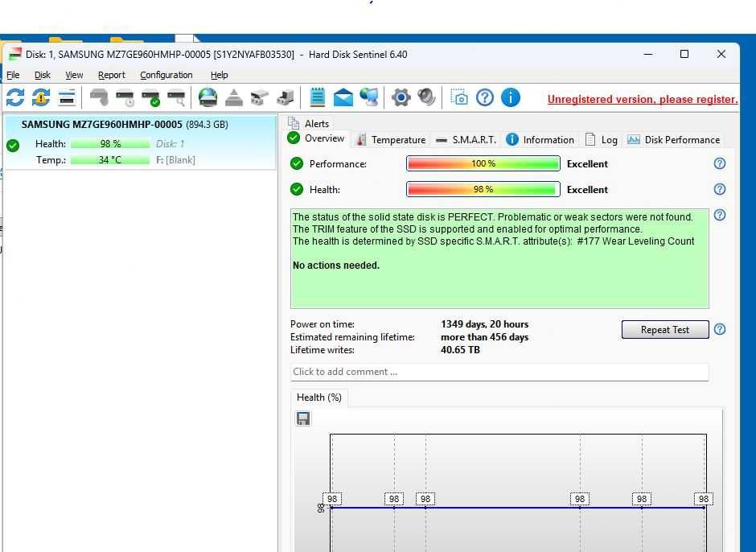Click the green check icon next to Performance
This screenshot has height=552, width=756.
pos(297,163)
